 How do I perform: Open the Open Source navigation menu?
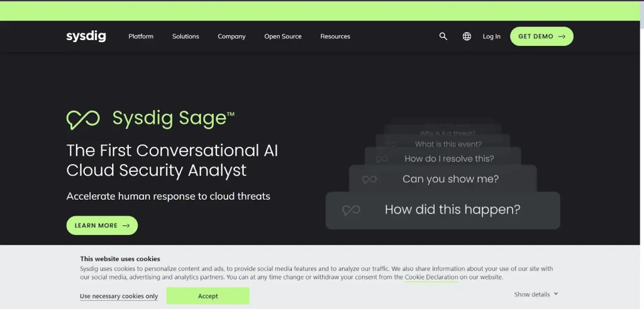[283, 36]
